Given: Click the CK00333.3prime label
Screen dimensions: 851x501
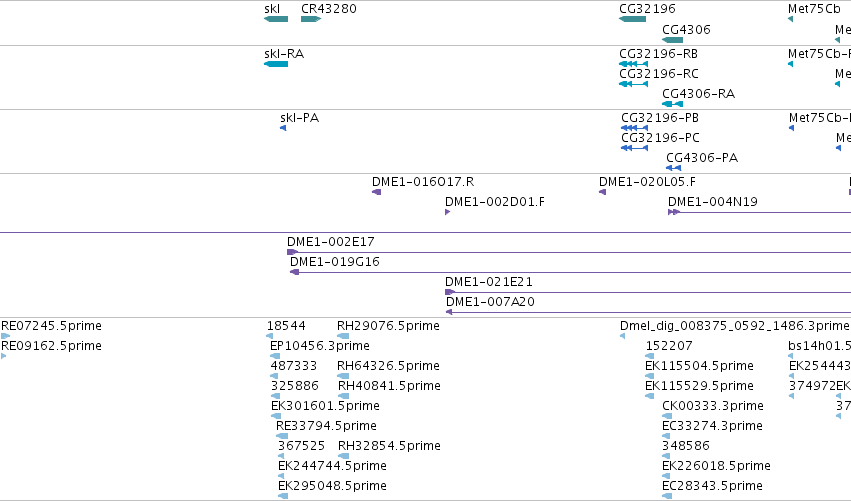Looking at the screenshot, I should pos(713,406).
